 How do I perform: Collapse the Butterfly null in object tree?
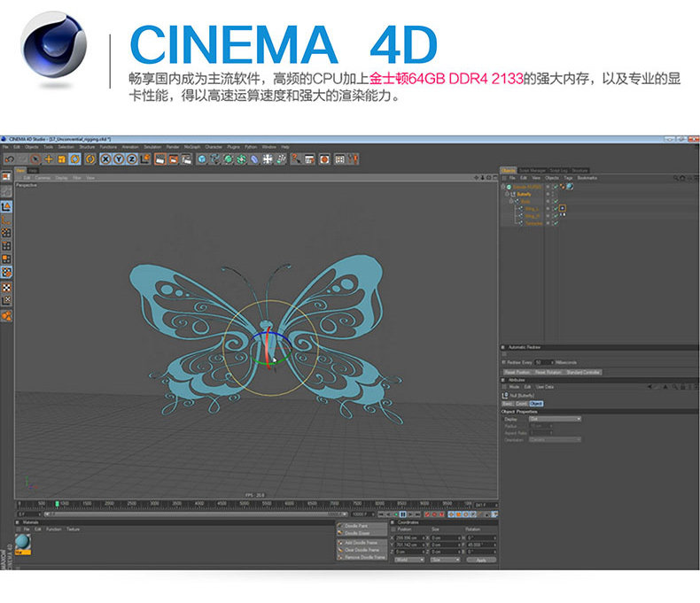pos(507,195)
